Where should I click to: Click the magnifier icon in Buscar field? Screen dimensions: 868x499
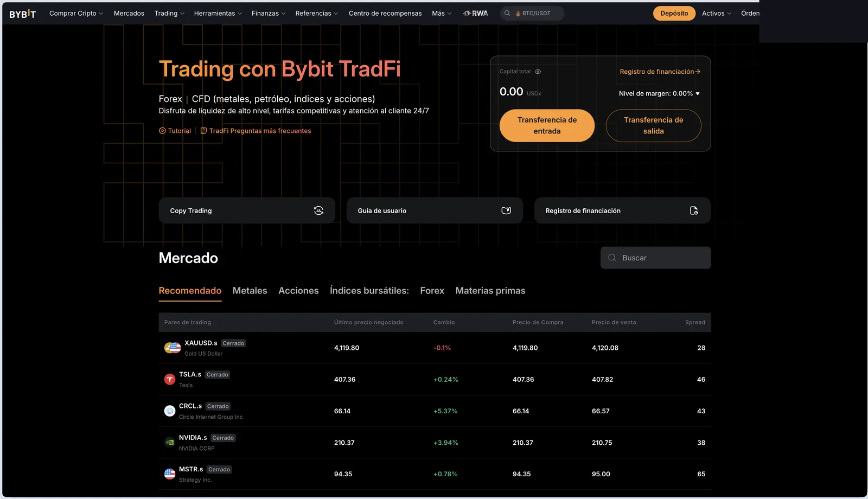pyautogui.click(x=612, y=258)
